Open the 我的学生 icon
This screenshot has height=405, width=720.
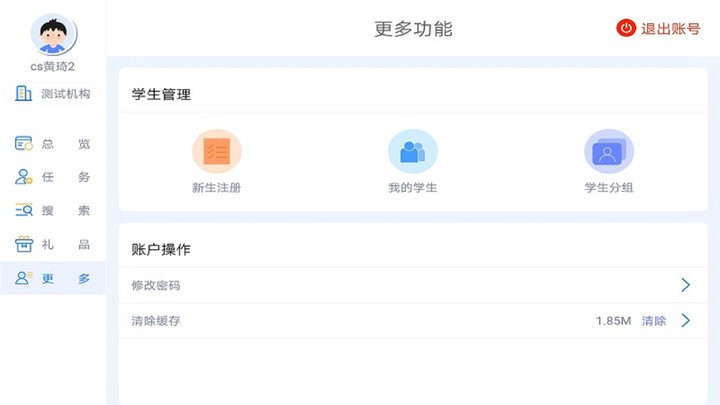[413, 151]
